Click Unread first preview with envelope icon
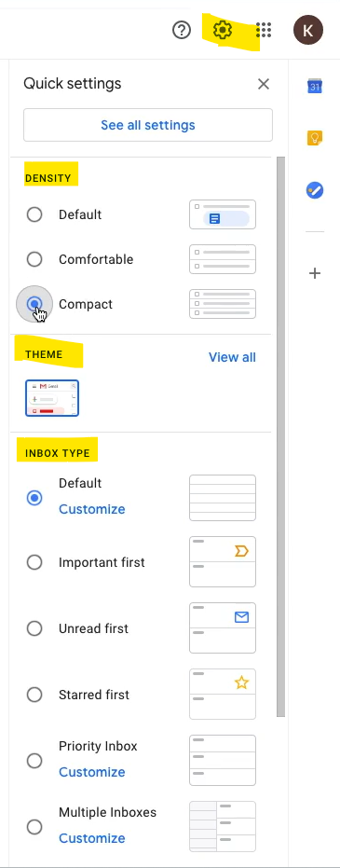 223,627
